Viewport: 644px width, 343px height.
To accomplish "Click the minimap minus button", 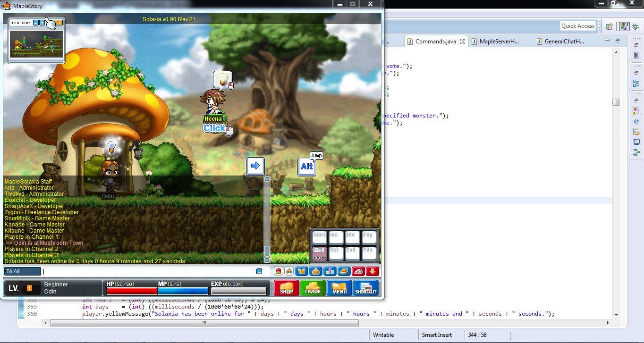I will (x=36, y=22).
